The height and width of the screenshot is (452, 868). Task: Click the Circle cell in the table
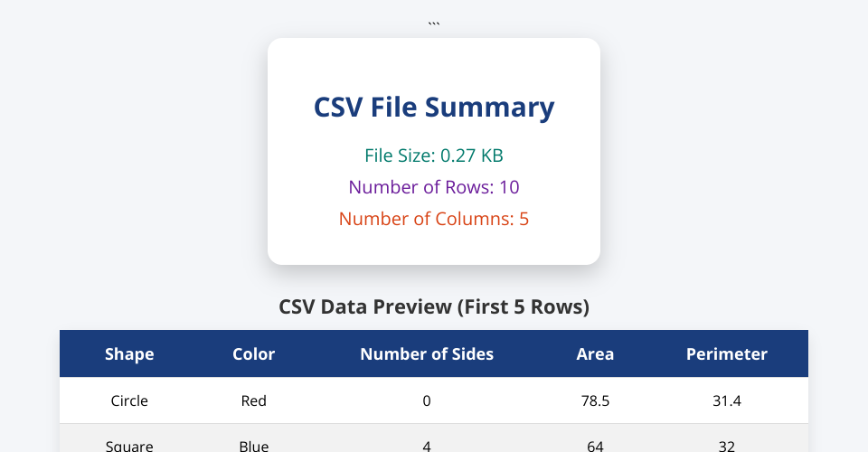click(129, 400)
